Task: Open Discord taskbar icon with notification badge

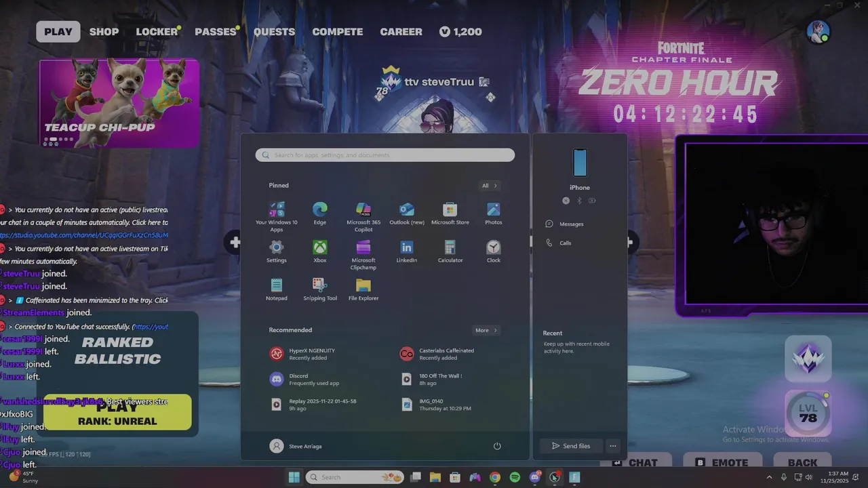Action: (x=535, y=477)
